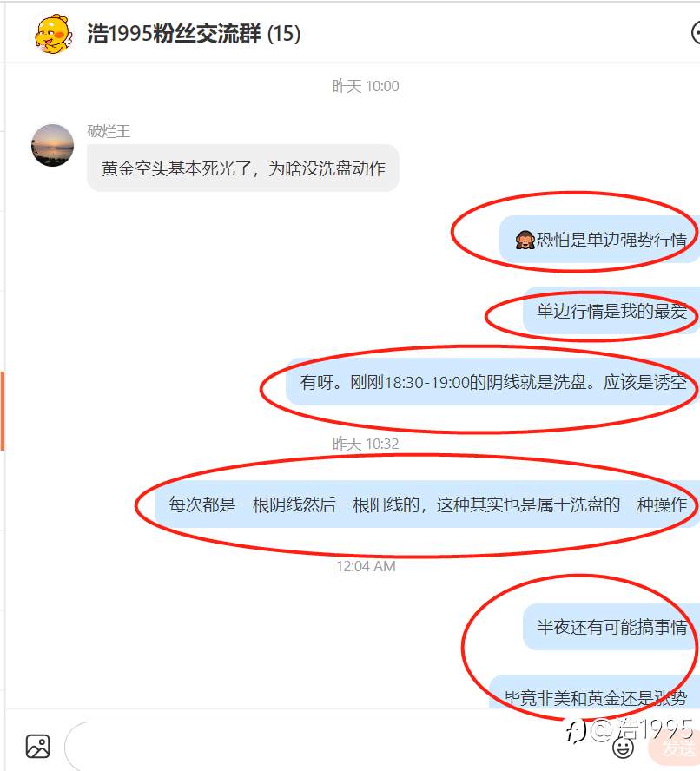Select bubble 半夜还有可能搞事情
Image resolution: width=700 pixels, height=771 pixels.
tap(611, 627)
